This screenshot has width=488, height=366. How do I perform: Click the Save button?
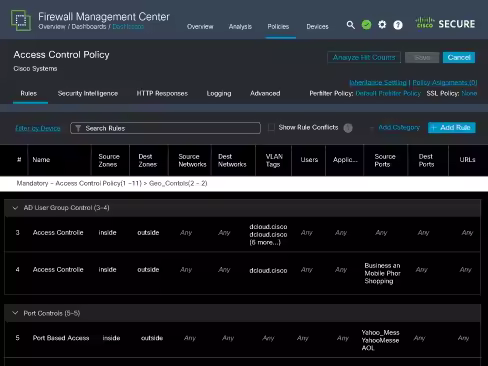click(422, 57)
